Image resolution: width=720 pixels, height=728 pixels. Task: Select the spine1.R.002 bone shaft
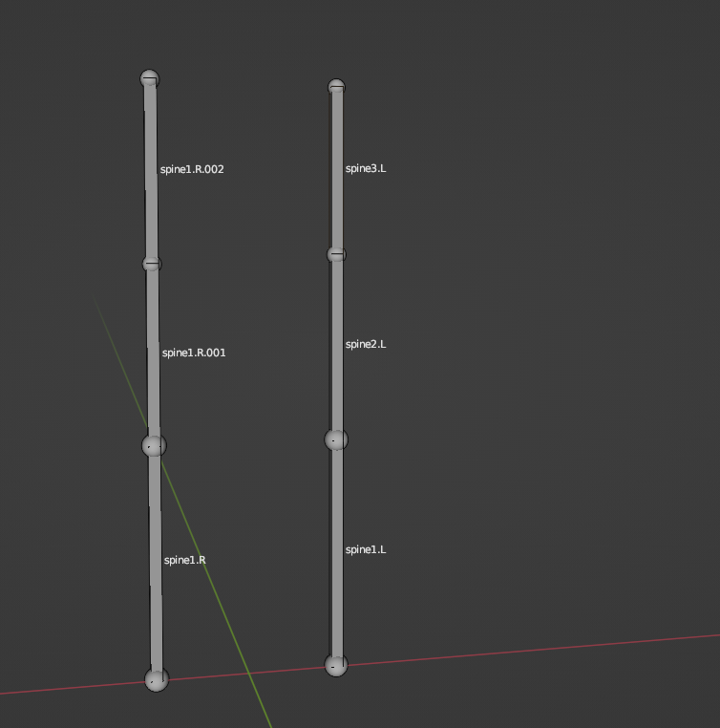151,172
